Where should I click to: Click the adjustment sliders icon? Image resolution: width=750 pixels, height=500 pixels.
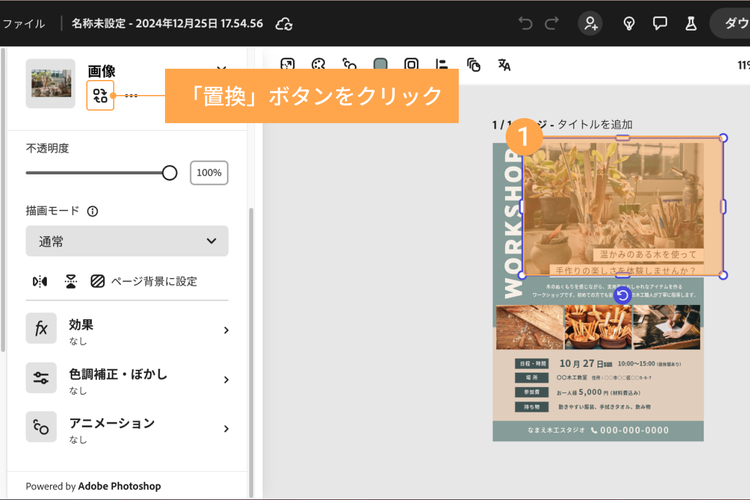click(x=41, y=378)
